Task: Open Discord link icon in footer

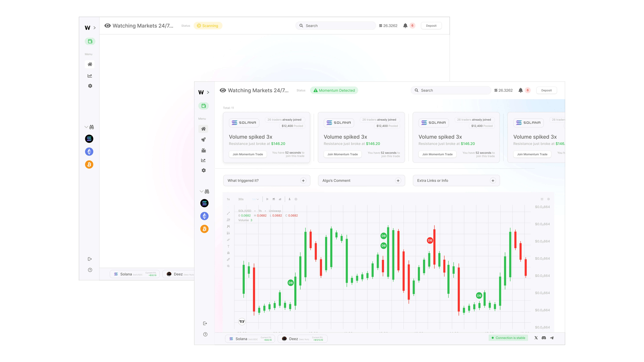Action: 544,338
